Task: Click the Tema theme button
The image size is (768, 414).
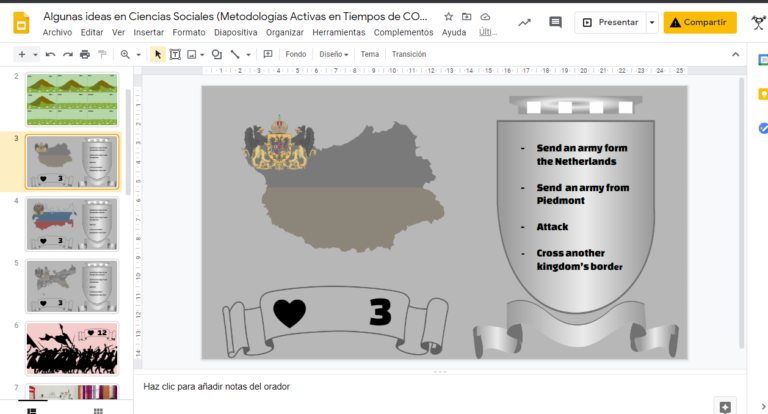Action: point(370,54)
